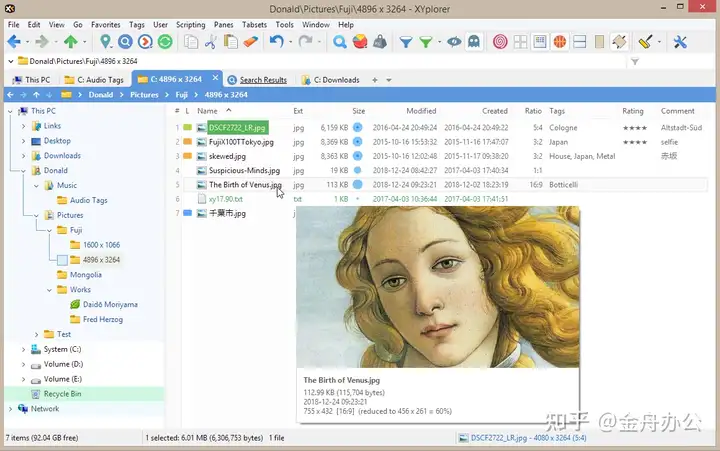Open the address bar history dropdown arrow

point(11,62)
